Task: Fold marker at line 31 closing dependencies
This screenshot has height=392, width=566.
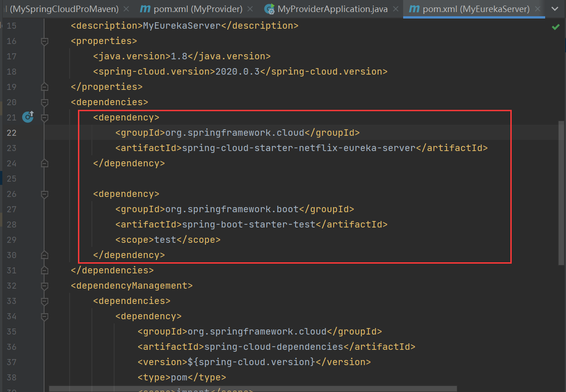Action: tap(45, 271)
